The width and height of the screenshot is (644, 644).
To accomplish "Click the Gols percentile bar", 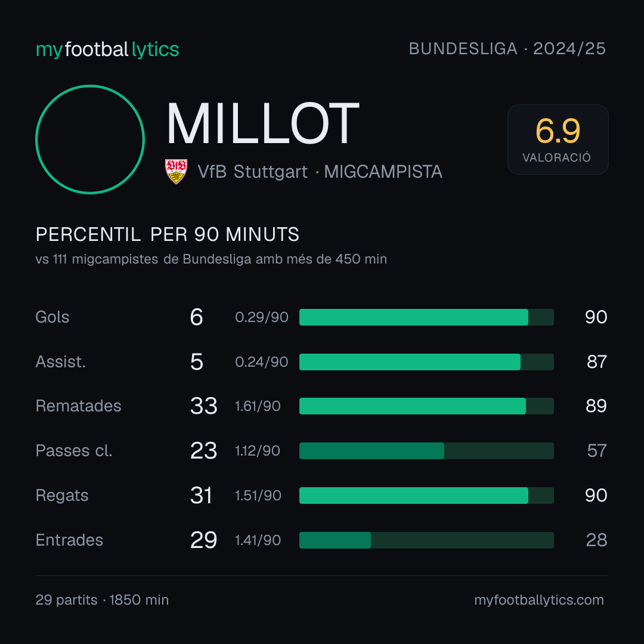I will click(x=426, y=317).
